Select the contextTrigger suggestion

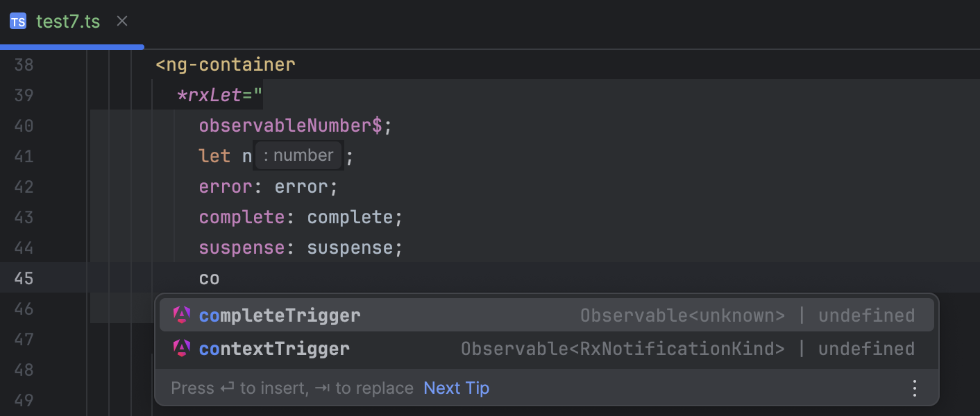coord(274,349)
